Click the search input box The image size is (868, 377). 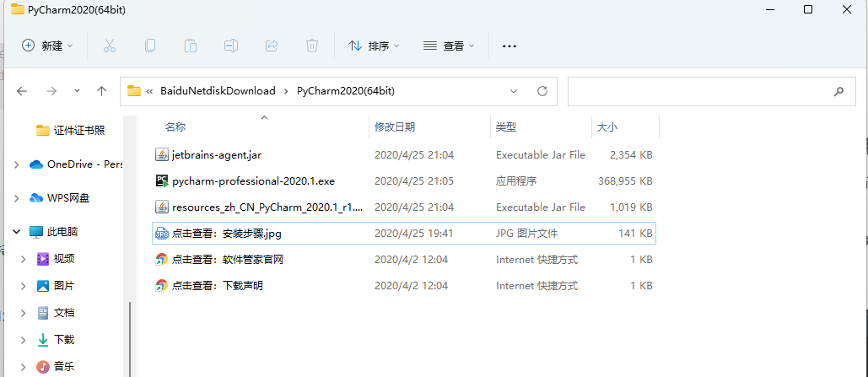[x=711, y=91]
